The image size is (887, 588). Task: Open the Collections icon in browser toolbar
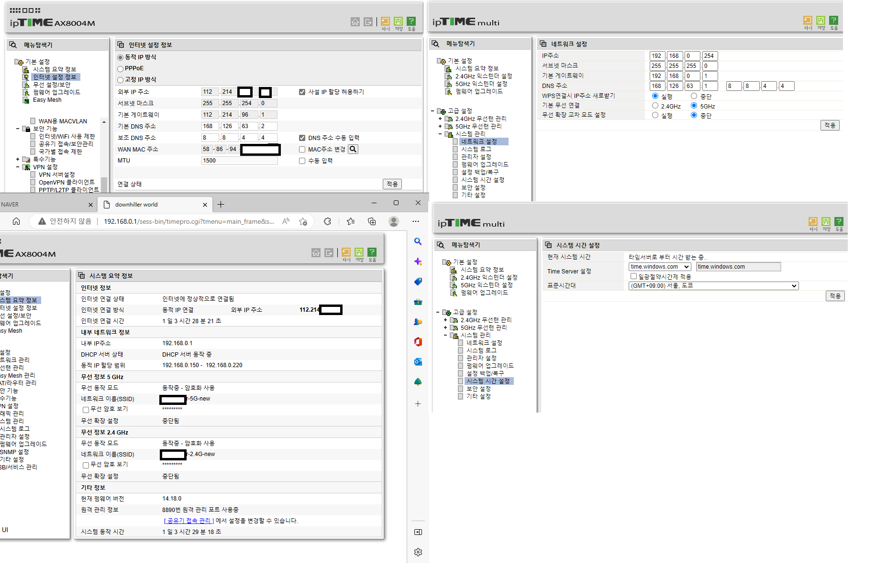[372, 221]
